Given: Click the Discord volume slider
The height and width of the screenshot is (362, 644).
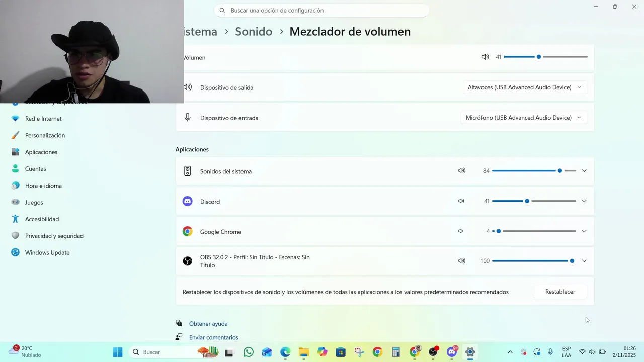Looking at the screenshot, I should (534, 201).
